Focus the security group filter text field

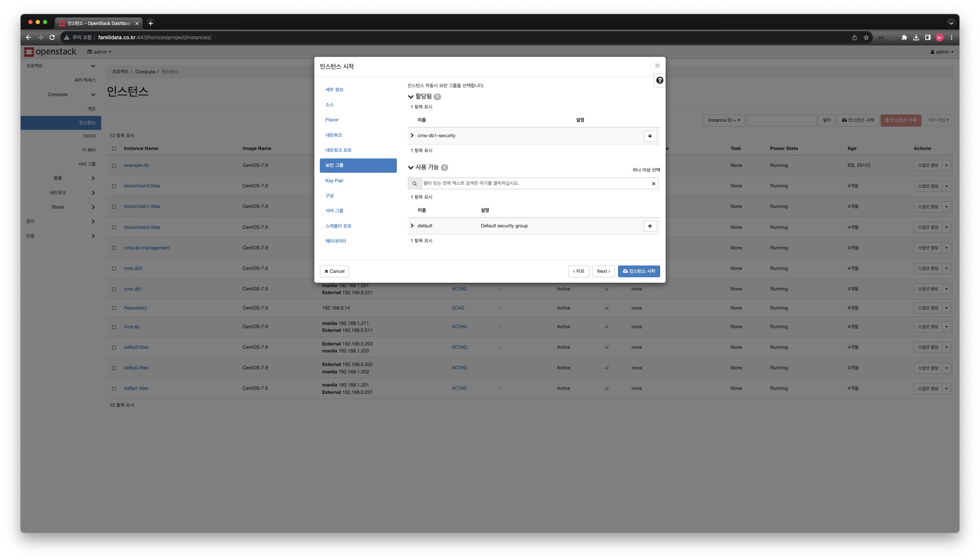535,183
